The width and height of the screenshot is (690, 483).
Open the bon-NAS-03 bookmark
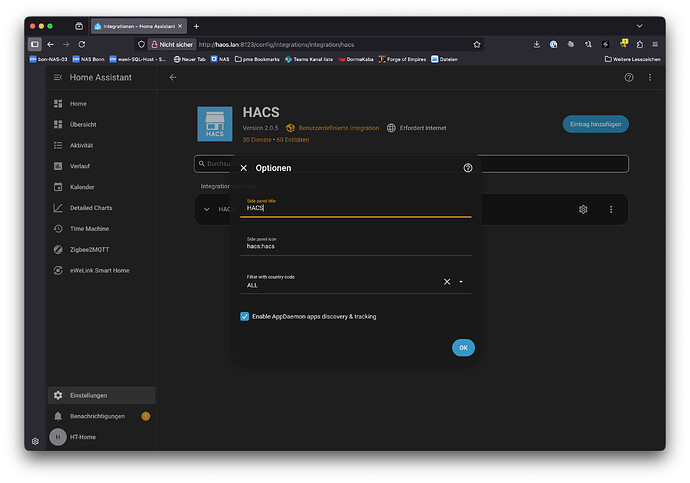pyautogui.click(x=48, y=59)
